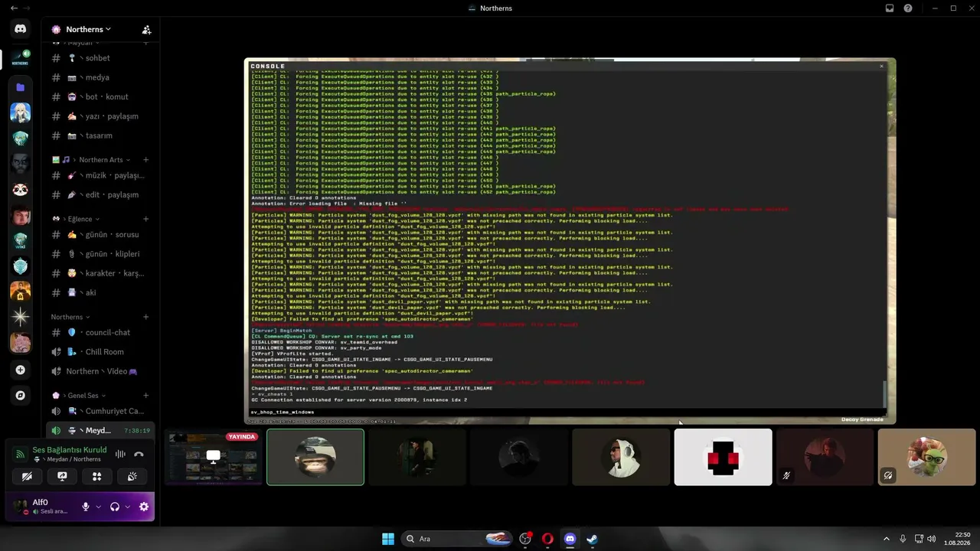The image size is (980, 551).
Task: Invite people to Northerns server
Action: (146, 30)
